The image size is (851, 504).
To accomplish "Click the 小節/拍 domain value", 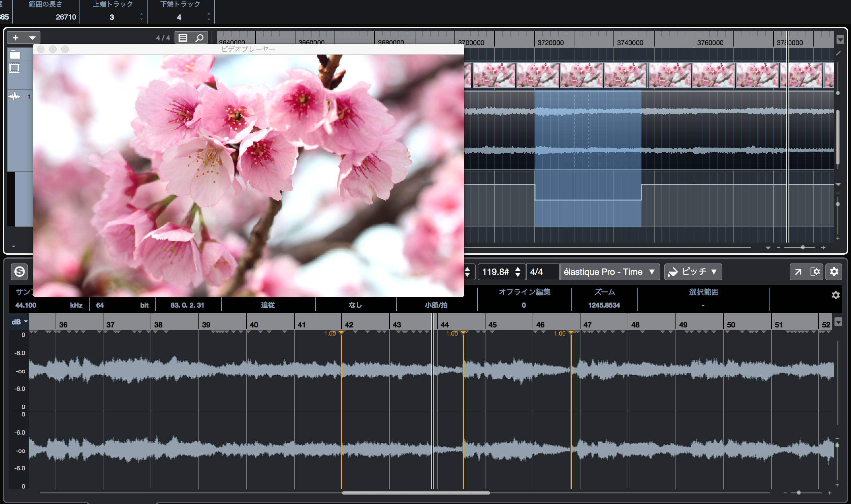I will [x=436, y=305].
